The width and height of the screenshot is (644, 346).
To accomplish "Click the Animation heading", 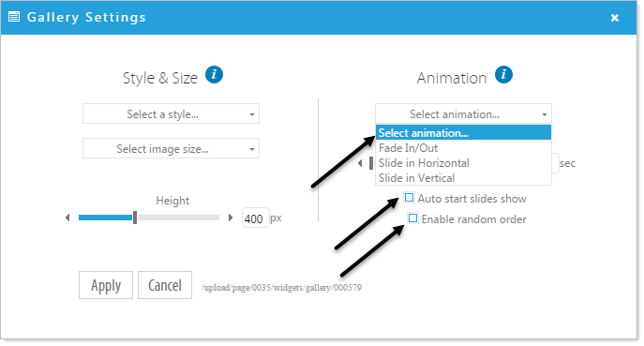I will pos(452,78).
